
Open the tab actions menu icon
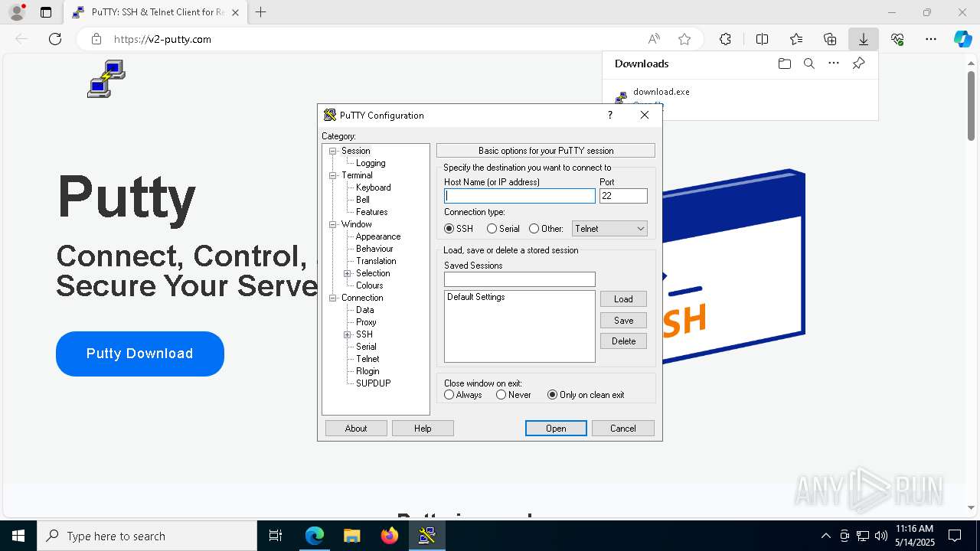46,12
